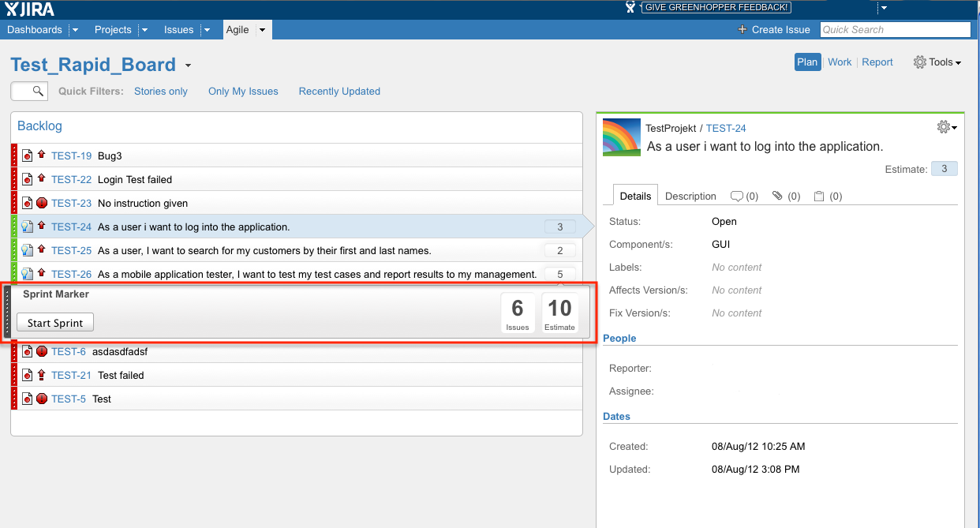Screen dimensions: 980x528
Task: Click priority arrow icon of TEST-22
Action: 42,178
